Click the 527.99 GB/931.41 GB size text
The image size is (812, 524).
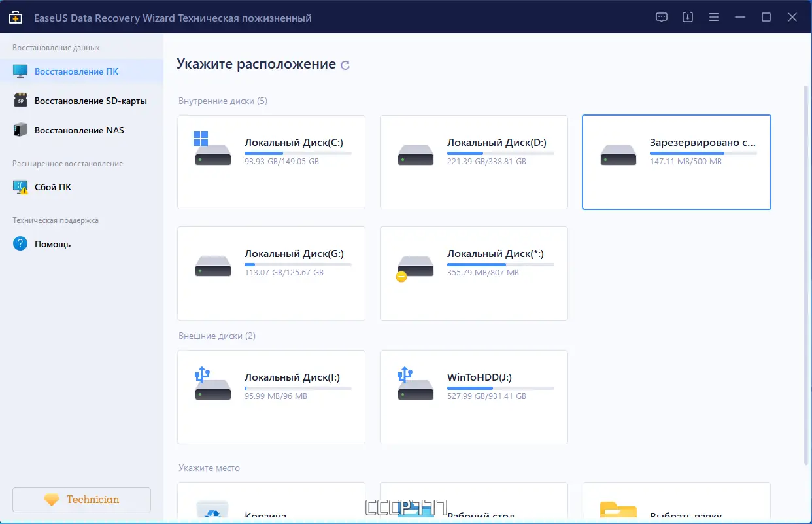pos(486,396)
